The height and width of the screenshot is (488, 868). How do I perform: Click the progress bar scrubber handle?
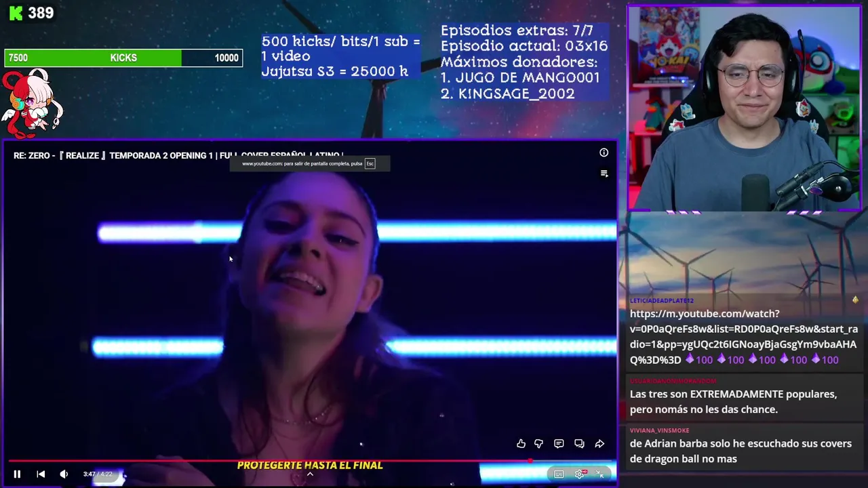530,460
